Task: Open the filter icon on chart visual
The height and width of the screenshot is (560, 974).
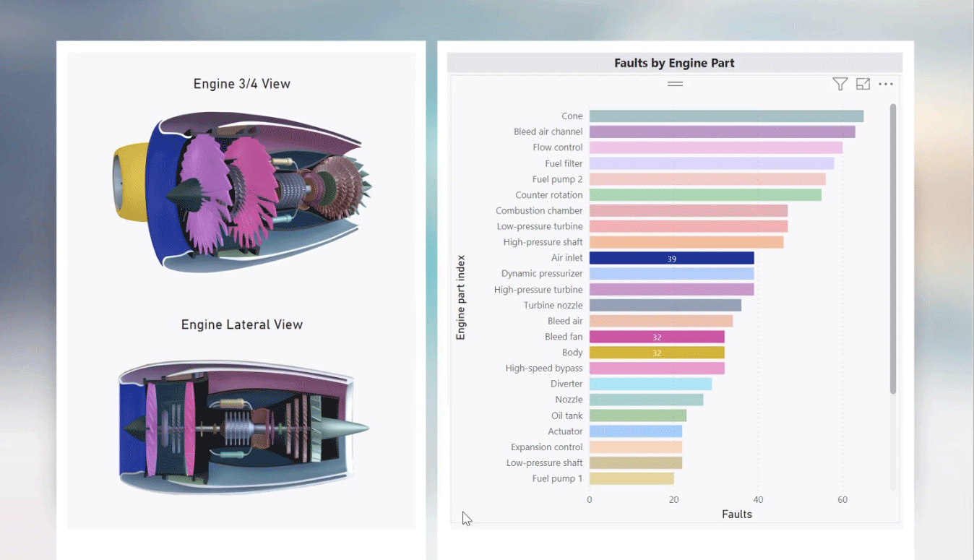Action: 840,85
